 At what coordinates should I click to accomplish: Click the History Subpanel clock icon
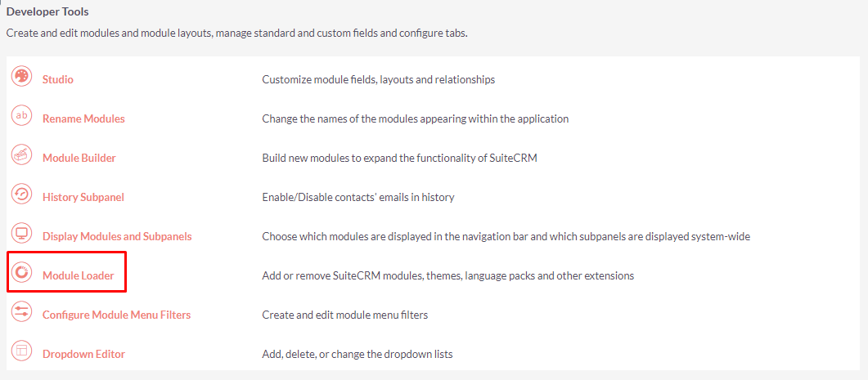(x=22, y=194)
